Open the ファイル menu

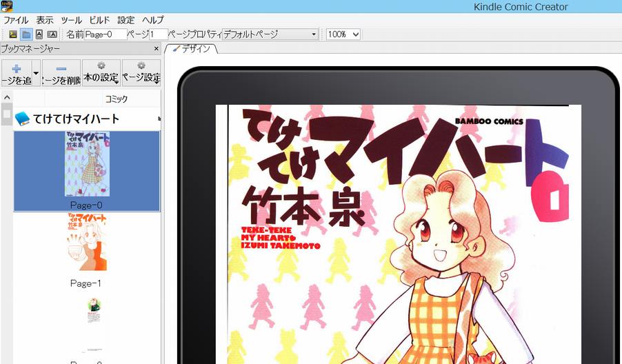pyautogui.click(x=16, y=20)
